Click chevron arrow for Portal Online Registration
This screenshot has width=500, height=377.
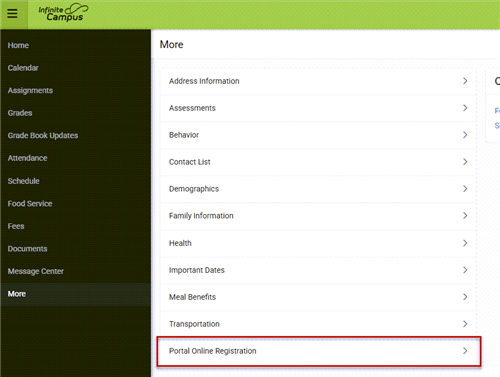click(465, 351)
